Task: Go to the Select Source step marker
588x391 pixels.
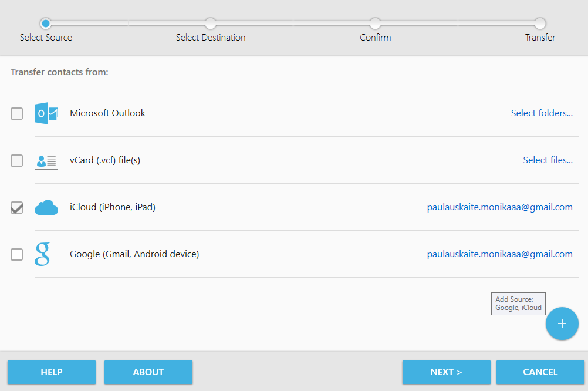Action: click(x=46, y=23)
